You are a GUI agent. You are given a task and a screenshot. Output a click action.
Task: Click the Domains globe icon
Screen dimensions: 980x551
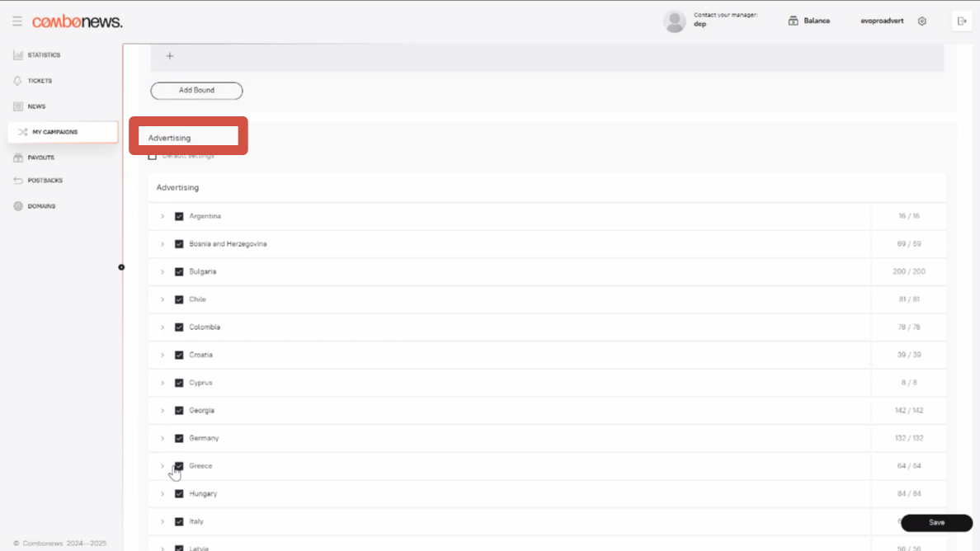(x=18, y=206)
